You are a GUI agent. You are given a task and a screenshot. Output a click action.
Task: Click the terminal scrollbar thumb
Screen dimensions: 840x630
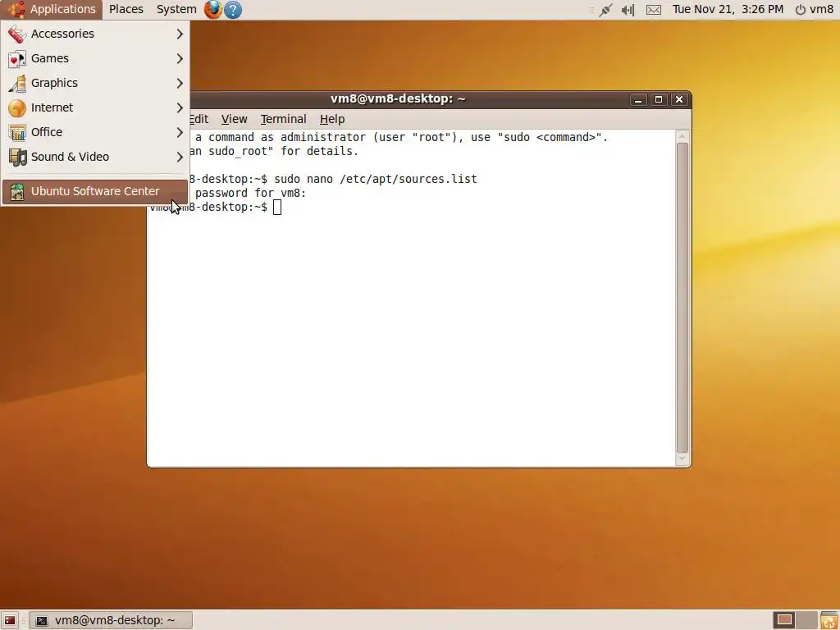pyautogui.click(x=682, y=297)
